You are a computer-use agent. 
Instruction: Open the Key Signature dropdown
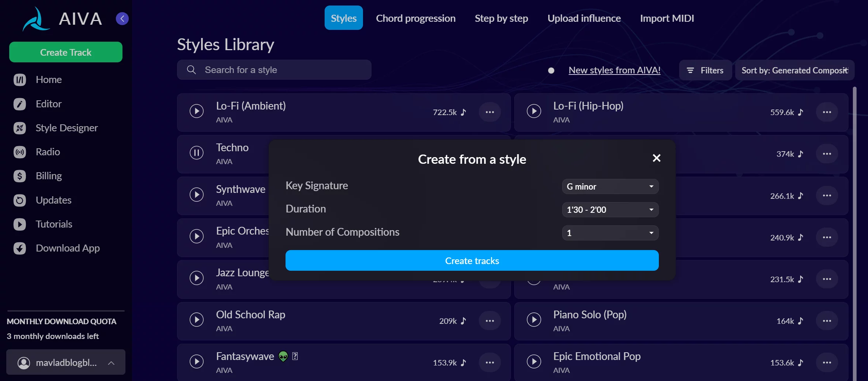pos(610,187)
